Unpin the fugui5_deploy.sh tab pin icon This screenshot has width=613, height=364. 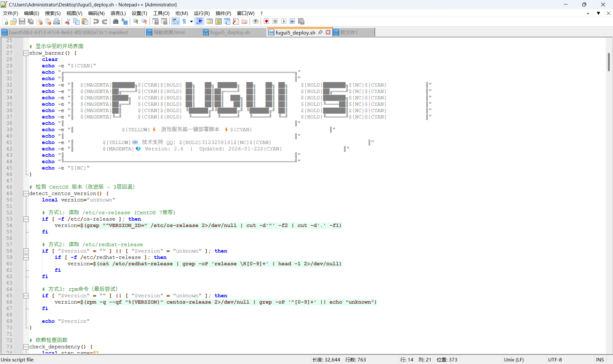[320, 32]
